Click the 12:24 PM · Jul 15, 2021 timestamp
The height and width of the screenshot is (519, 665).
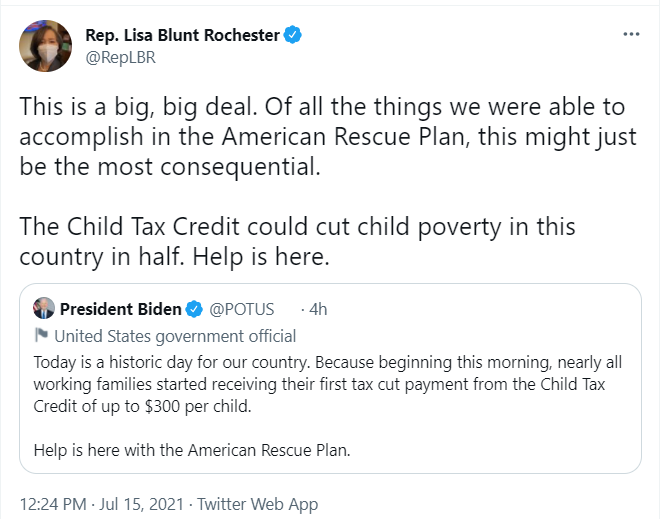(102, 504)
